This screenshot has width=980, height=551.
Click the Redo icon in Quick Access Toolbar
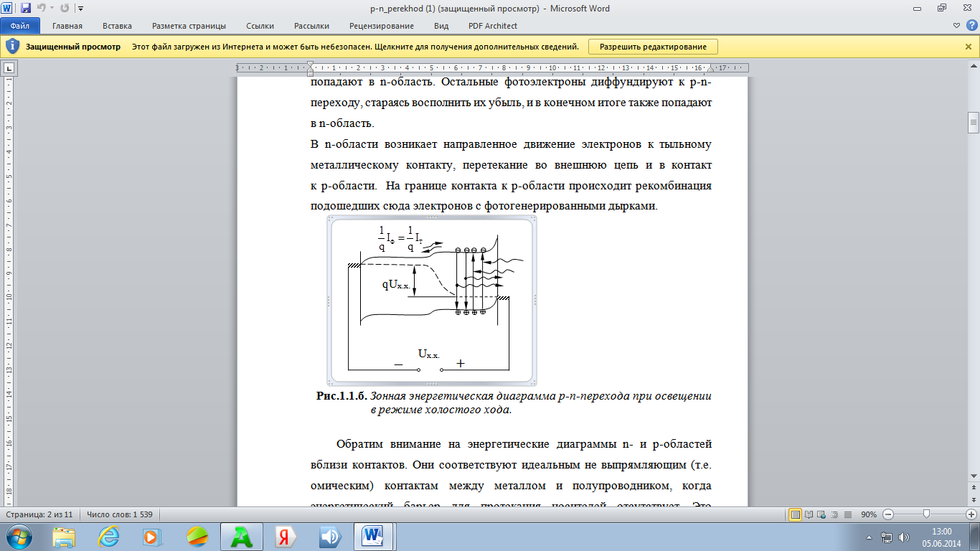tap(65, 8)
